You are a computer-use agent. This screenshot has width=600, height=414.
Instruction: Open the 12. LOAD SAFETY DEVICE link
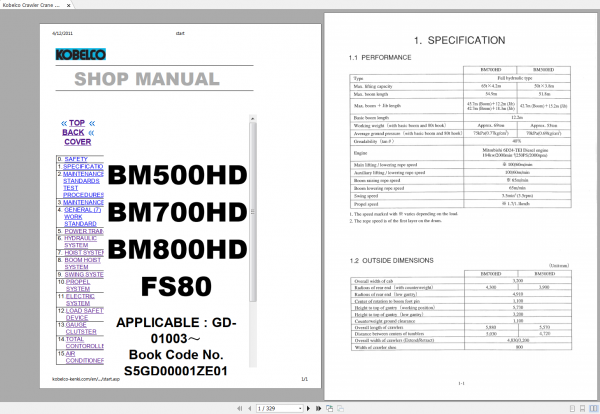(x=84, y=314)
